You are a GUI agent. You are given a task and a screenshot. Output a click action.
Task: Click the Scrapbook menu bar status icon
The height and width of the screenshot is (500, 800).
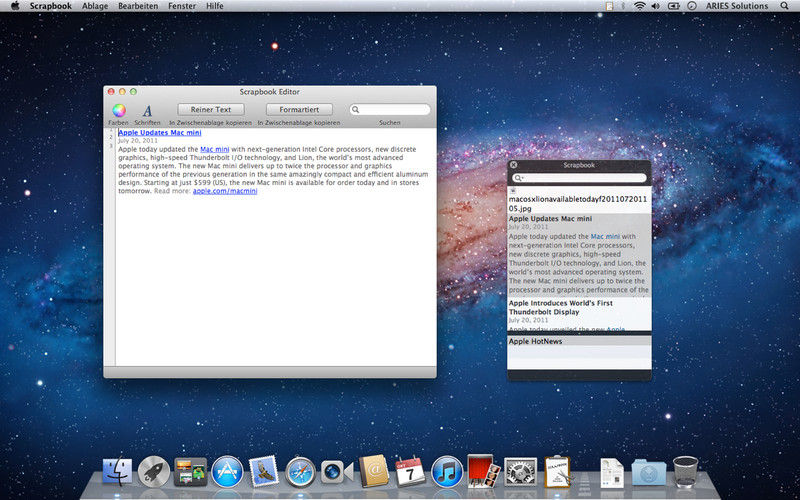coord(609,6)
